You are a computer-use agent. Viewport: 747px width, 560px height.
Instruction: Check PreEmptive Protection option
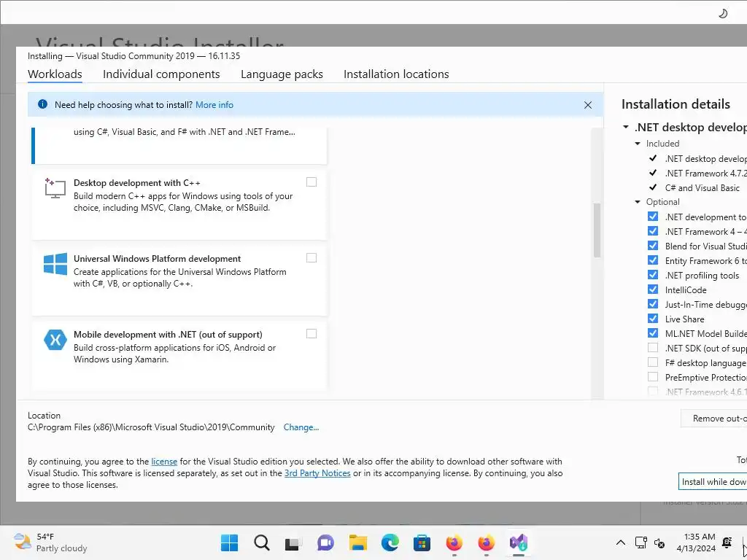[653, 377]
